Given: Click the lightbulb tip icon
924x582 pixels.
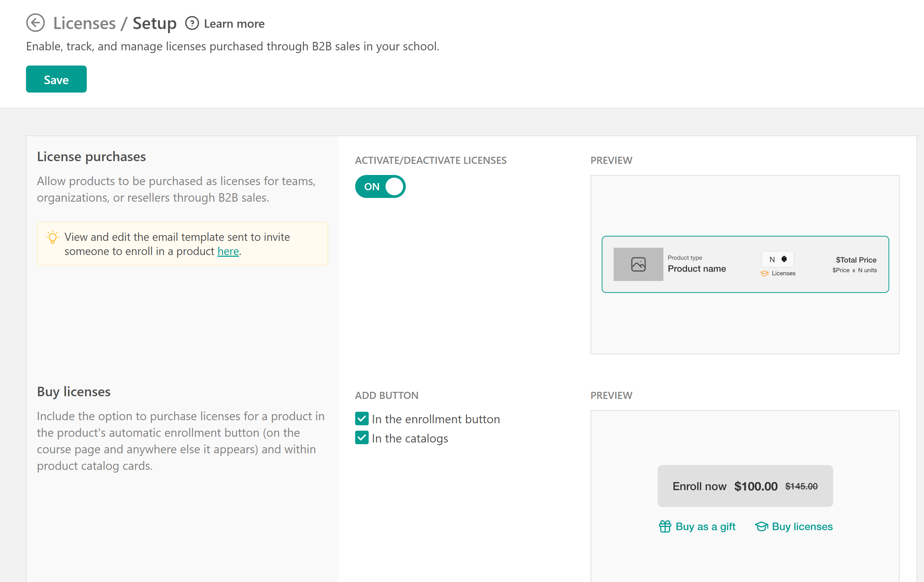Looking at the screenshot, I should (x=53, y=237).
